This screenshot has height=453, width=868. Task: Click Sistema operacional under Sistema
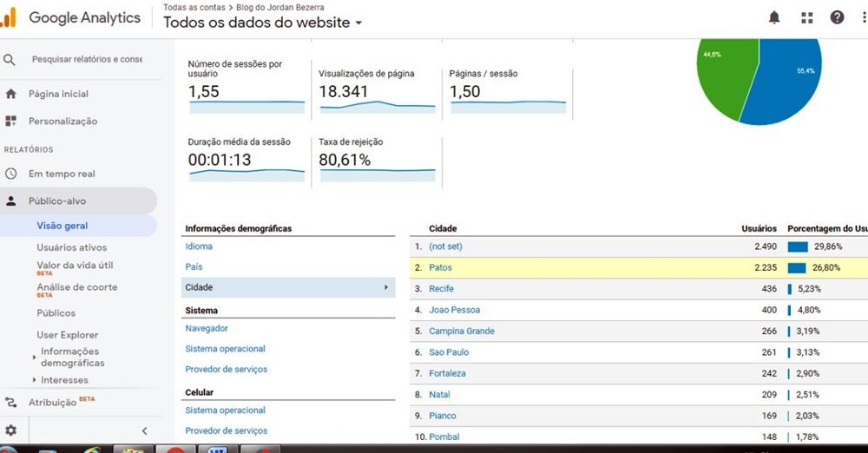pos(226,349)
